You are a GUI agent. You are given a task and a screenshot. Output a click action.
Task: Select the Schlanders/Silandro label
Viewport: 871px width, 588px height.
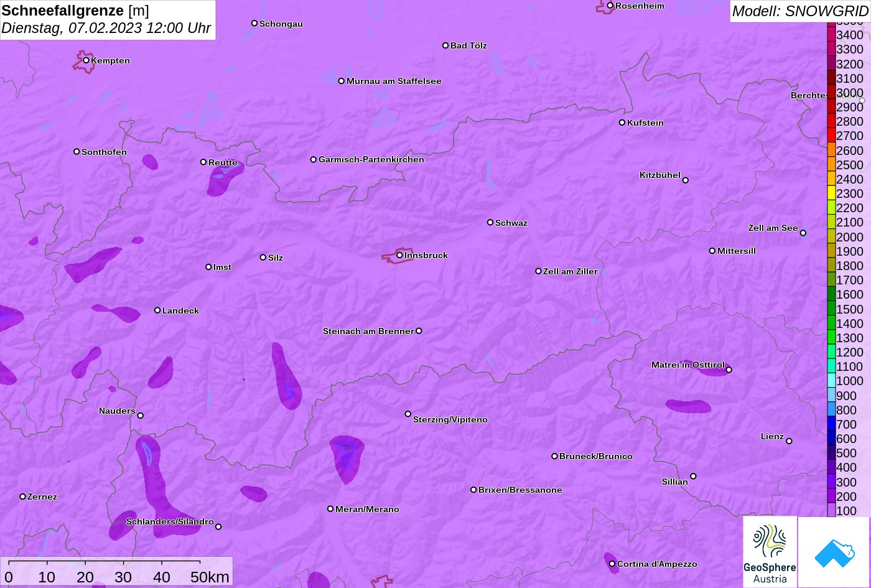pyautogui.click(x=170, y=521)
